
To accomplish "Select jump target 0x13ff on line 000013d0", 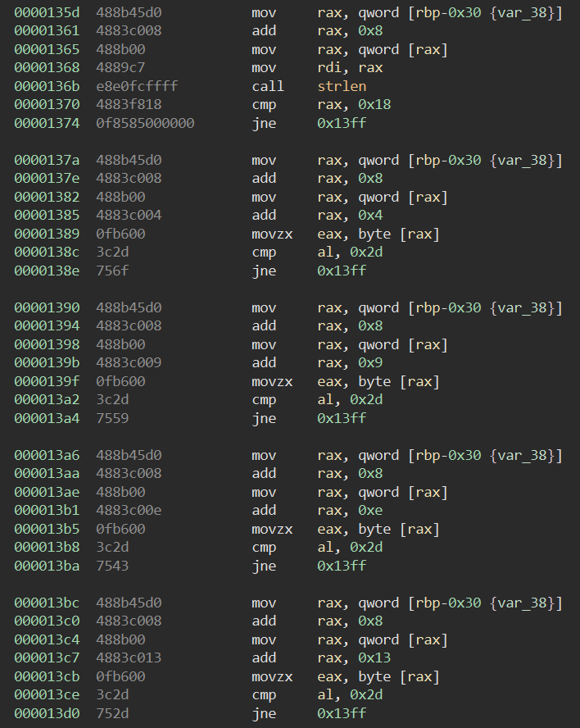I will [x=342, y=714].
